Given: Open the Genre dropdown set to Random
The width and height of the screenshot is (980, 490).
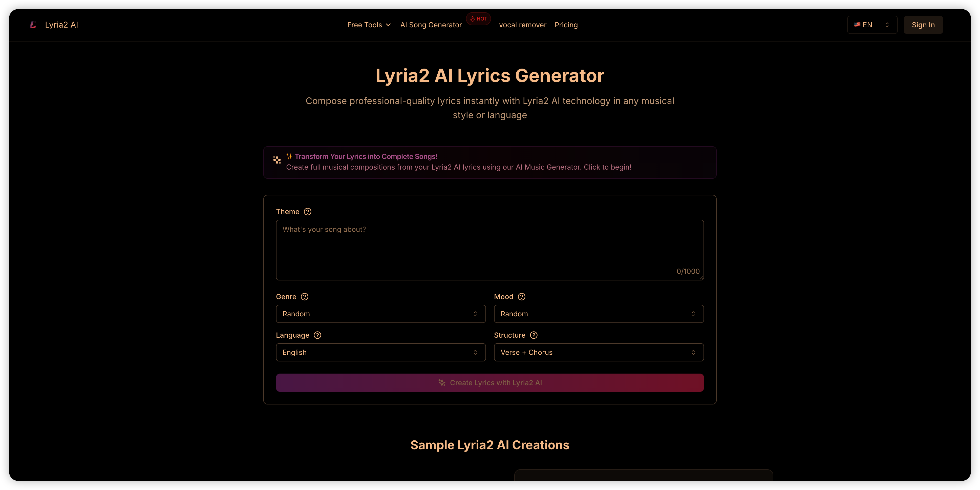Looking at the screenshot, I should pyautogui.click(x=380, y=314).
